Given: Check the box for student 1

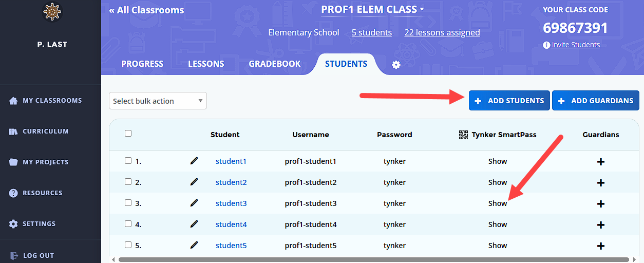Looking at the screenshot, I should coord(128,161).
